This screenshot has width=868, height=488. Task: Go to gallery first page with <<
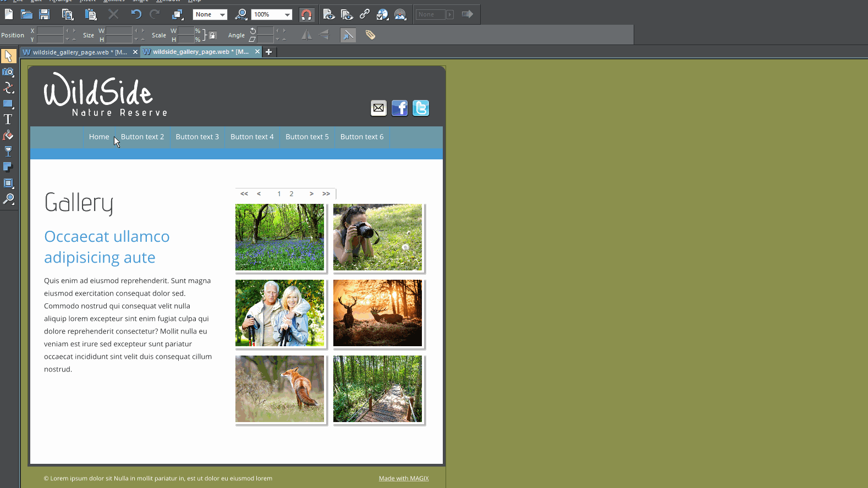point(244,194)
